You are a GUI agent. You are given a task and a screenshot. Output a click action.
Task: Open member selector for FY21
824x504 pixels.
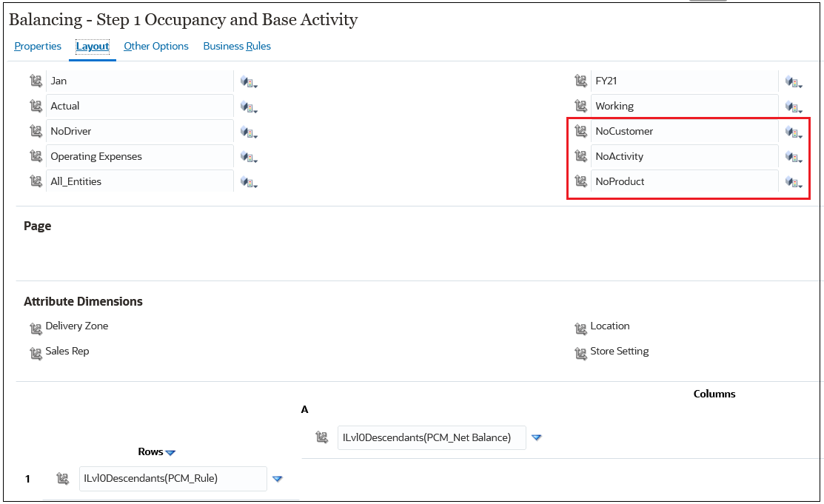(794, 81)
